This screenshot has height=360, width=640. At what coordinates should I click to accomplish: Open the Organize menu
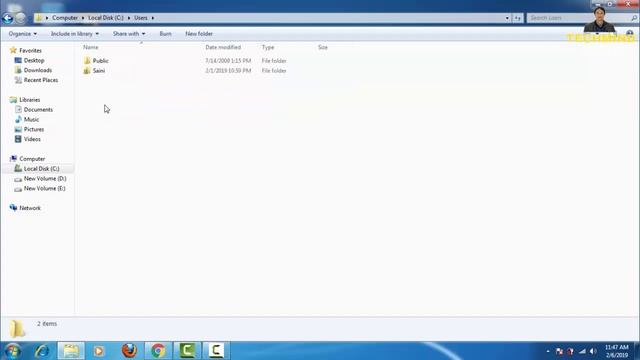click(22, 34)
